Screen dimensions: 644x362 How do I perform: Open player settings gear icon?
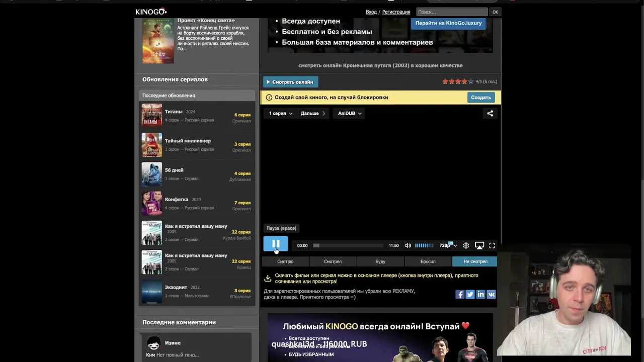[466, 245]
